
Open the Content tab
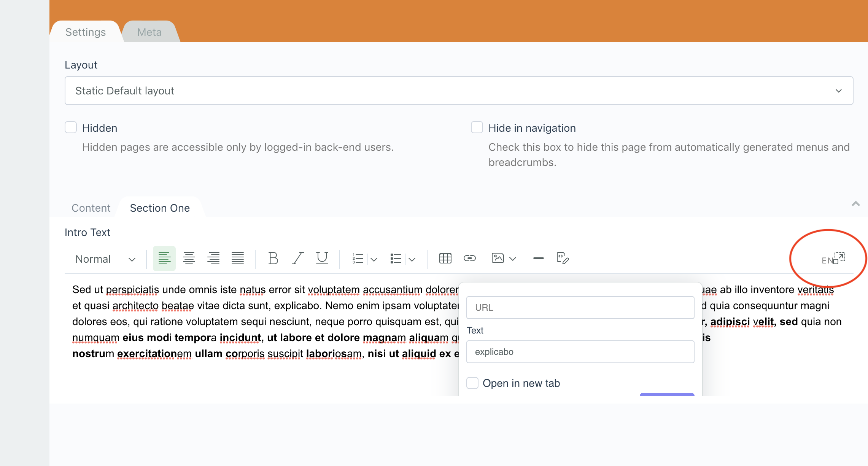(x=91, y=208)
